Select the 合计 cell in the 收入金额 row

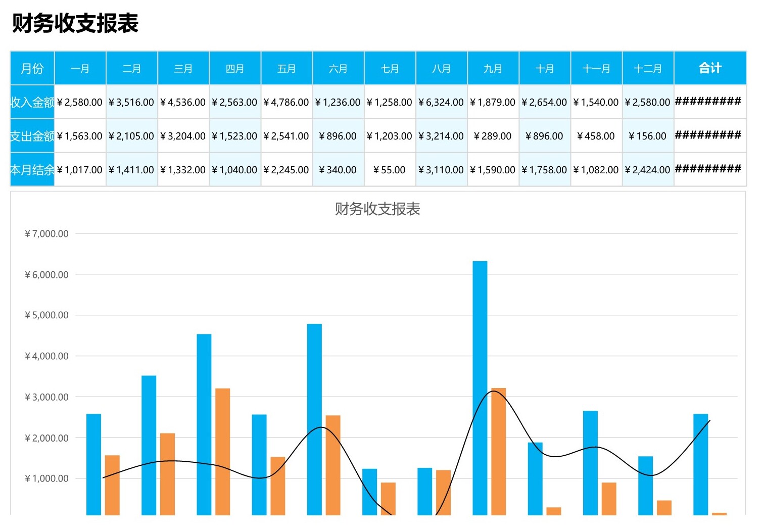point(710,102)
